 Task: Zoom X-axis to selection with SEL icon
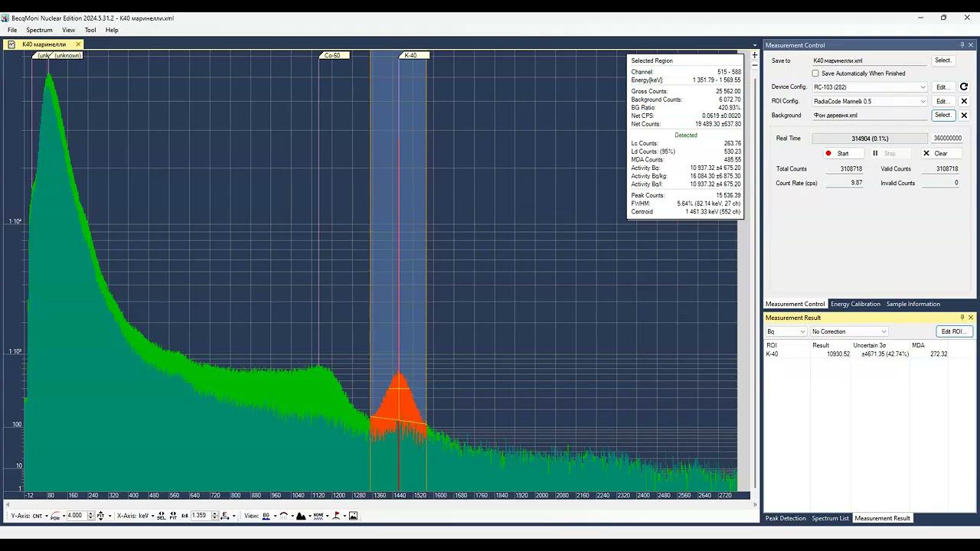coord(162,516)
